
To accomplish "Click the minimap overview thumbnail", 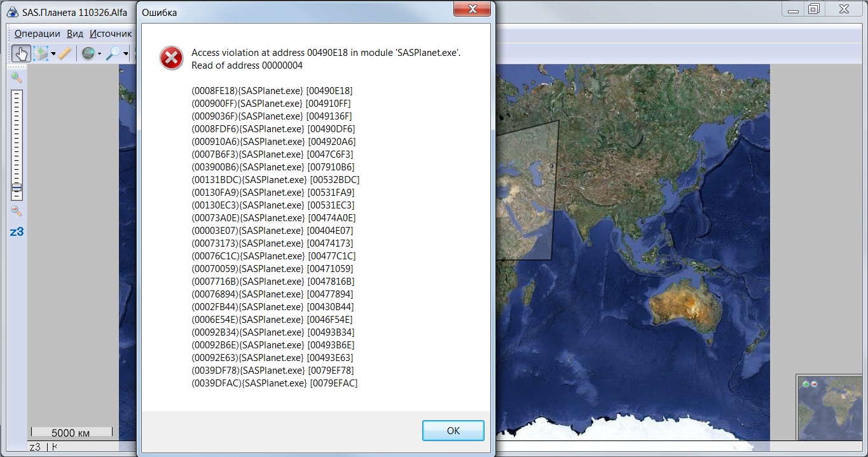I will pyautogui.click(x=833, y=413).
